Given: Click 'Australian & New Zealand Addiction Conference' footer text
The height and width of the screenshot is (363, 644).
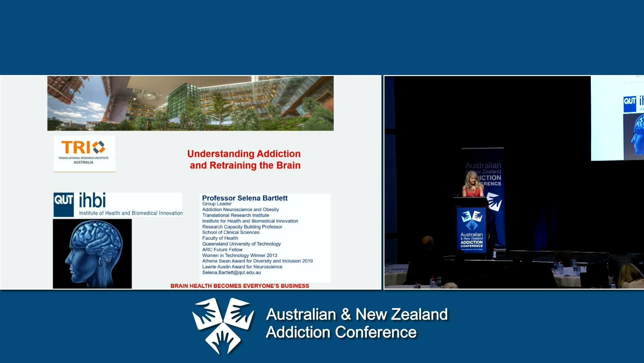Looking at the screenshot, I should [357, 323].
